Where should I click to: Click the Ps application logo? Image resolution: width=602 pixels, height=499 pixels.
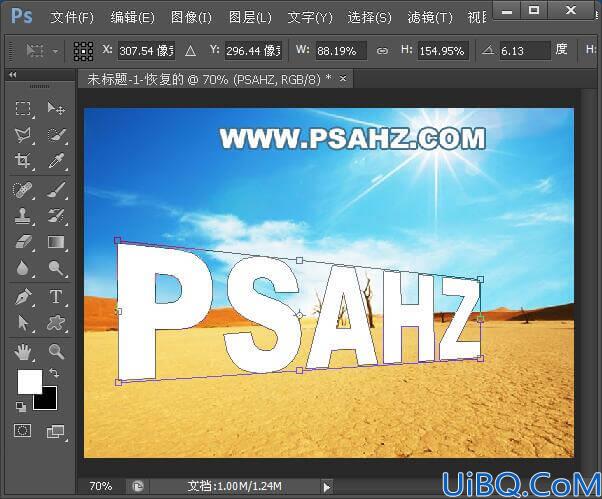(x=22, y=16)
